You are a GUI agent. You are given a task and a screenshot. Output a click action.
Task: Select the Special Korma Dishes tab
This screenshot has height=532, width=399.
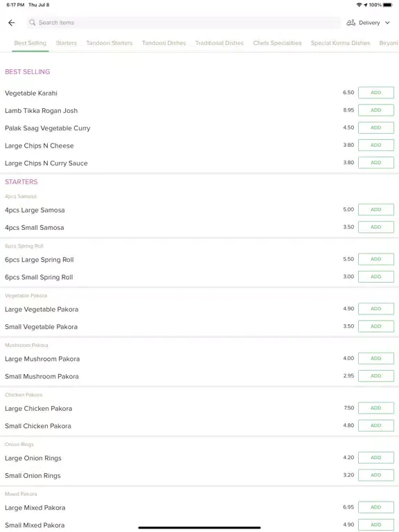point(340,43)
